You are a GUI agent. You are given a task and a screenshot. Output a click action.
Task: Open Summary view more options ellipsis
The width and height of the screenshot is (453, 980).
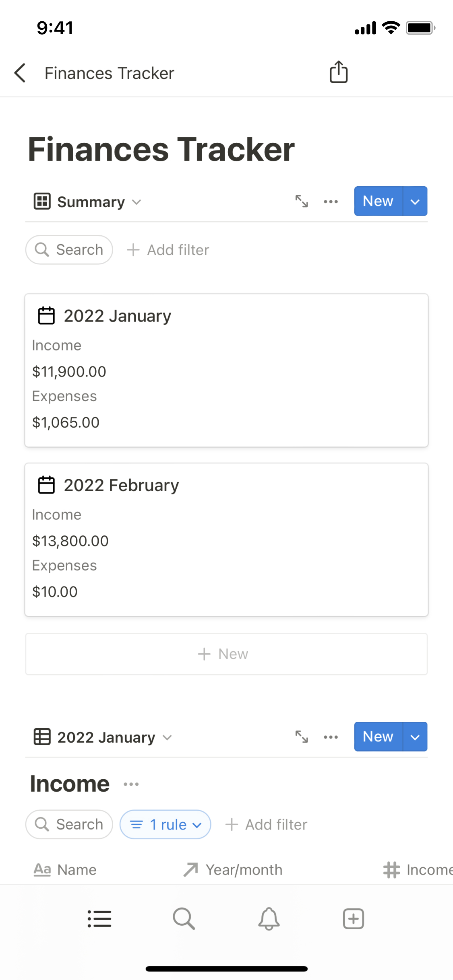click(331, 202)
